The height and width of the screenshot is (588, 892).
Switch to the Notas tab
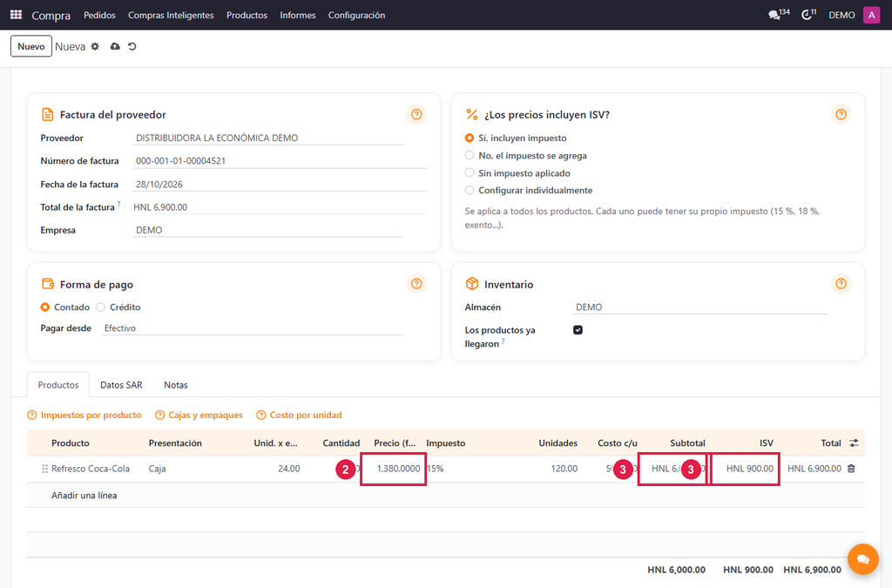click(x=176, y=385)
